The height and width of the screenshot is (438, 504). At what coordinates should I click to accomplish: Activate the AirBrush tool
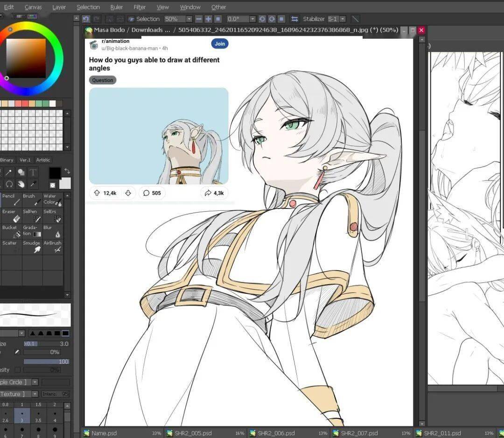pos(52,247)
